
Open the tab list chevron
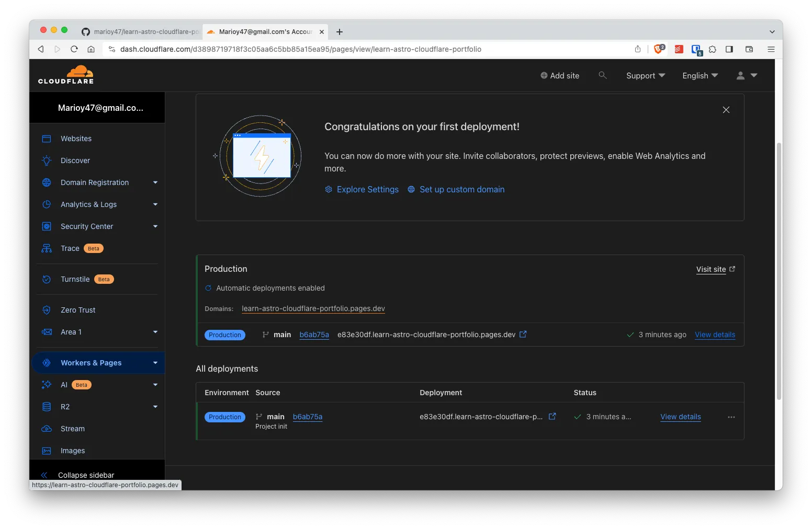pyautogui.click(x=772, y=32)
